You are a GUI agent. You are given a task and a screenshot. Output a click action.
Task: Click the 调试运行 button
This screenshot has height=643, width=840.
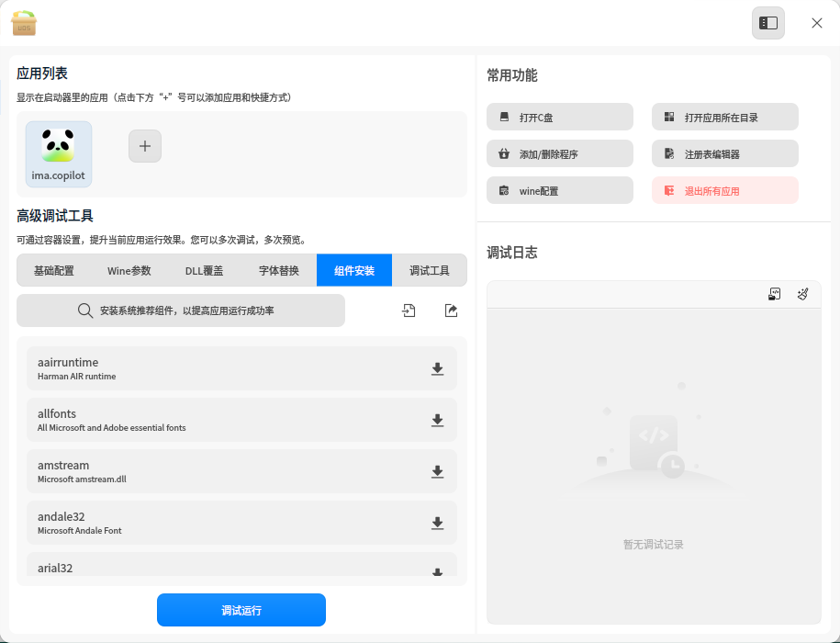241,610
